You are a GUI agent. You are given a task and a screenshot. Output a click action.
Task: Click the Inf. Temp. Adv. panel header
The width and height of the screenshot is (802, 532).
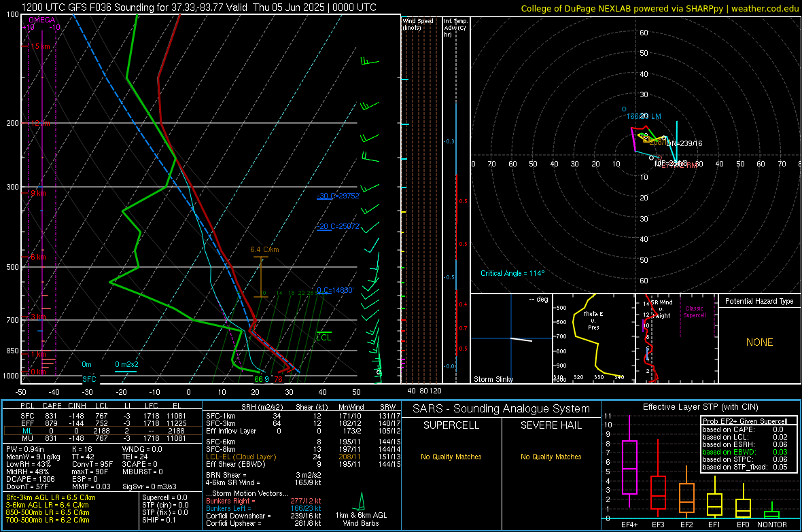pos(456,28)
